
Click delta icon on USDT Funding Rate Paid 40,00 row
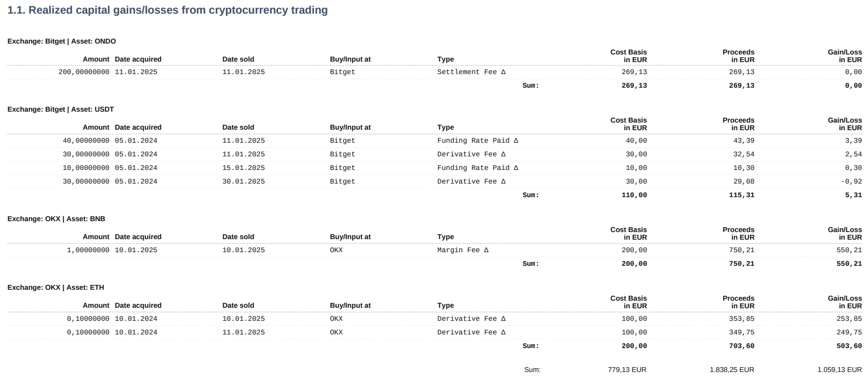[516, 141]
